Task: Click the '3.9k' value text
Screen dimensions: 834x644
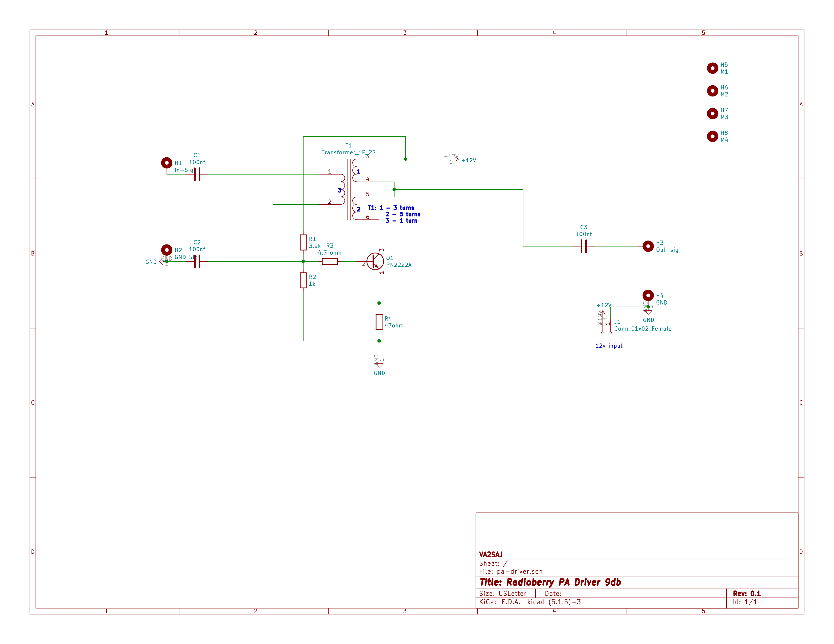Action: 315,246
